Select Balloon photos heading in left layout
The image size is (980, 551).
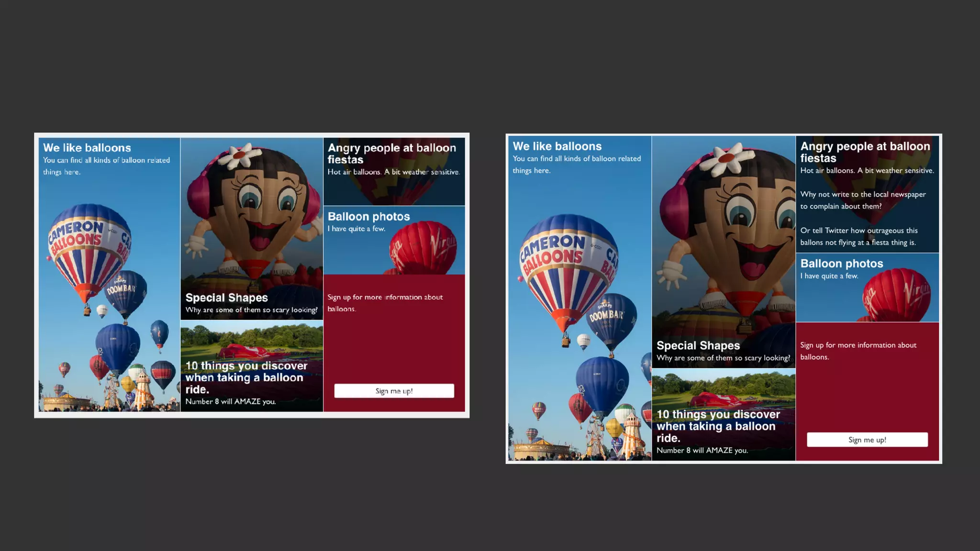point(368,217)
